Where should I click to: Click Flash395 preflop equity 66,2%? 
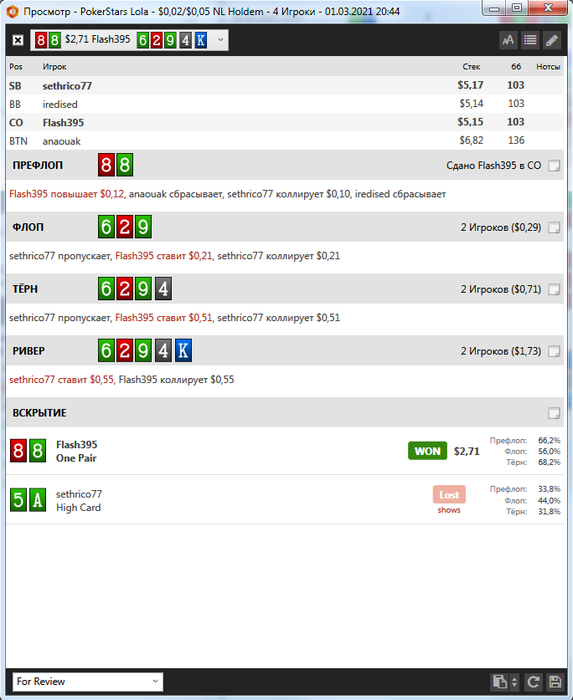(549, 440)
